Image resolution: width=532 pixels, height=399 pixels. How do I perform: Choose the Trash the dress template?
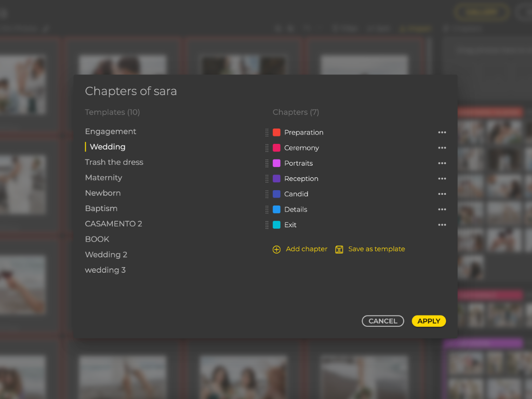[x=114, y=162]
